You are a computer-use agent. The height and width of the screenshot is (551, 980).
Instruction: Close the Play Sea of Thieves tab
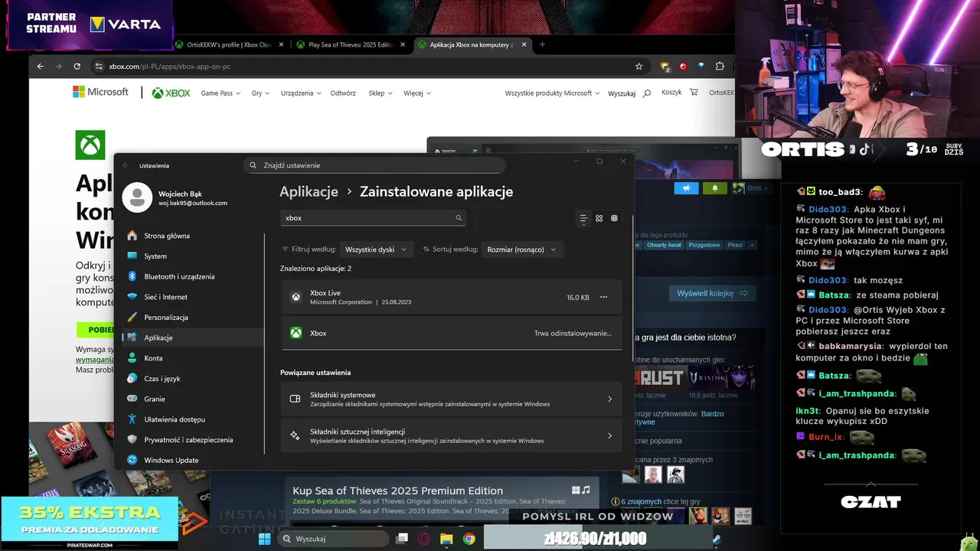402,44
